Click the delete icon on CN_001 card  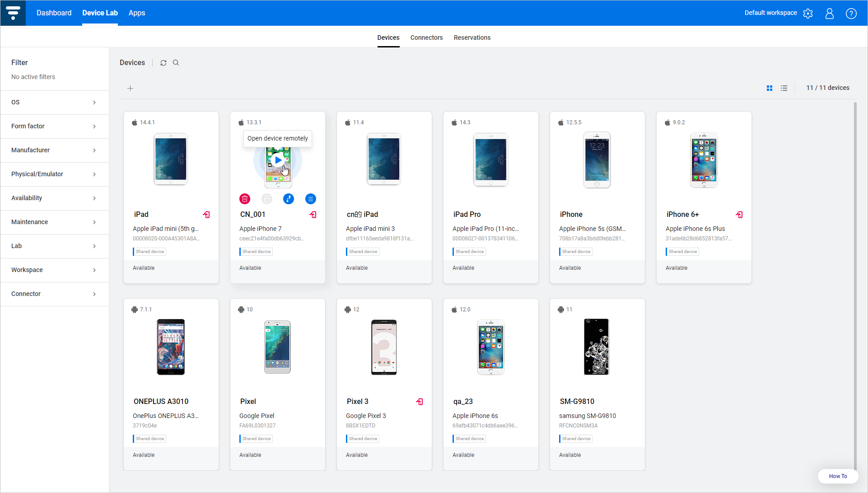pyautogui.click(x=244, y=199)
